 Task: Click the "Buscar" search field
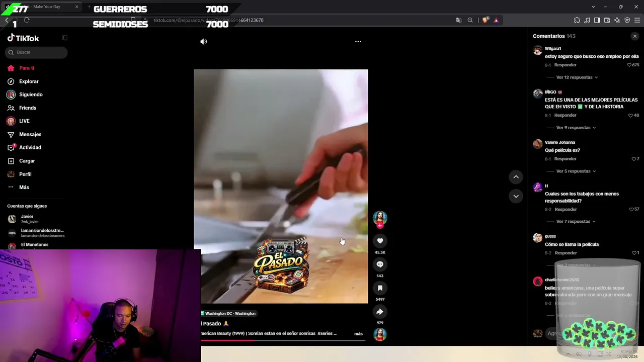36,52
